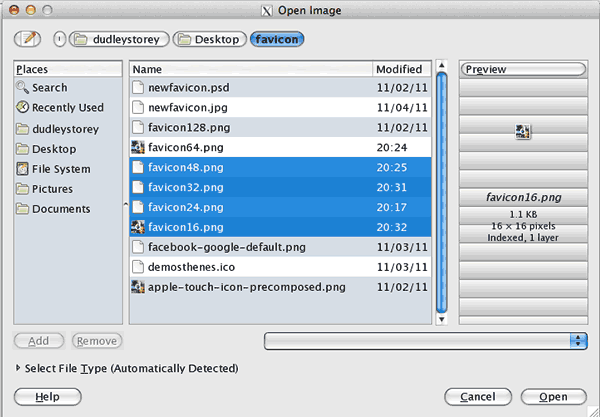Select facebook-google-default.png file
Viewport: 600px width, 417px height.
click(280, 247)
